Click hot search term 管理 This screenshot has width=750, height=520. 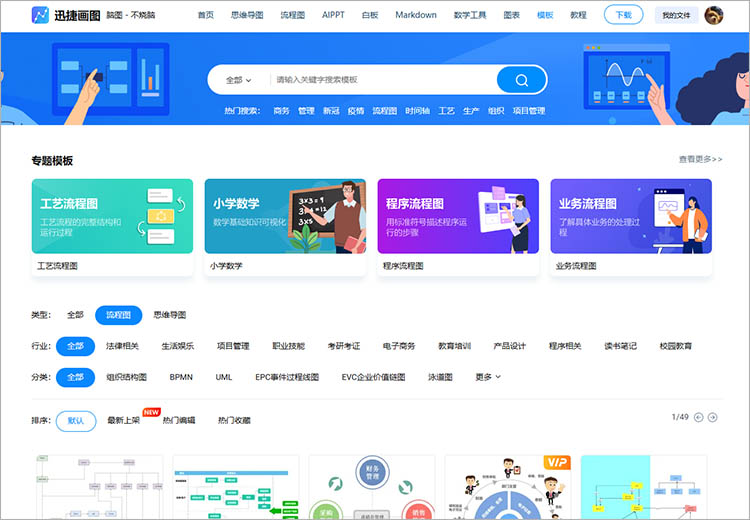pos(306,111)
